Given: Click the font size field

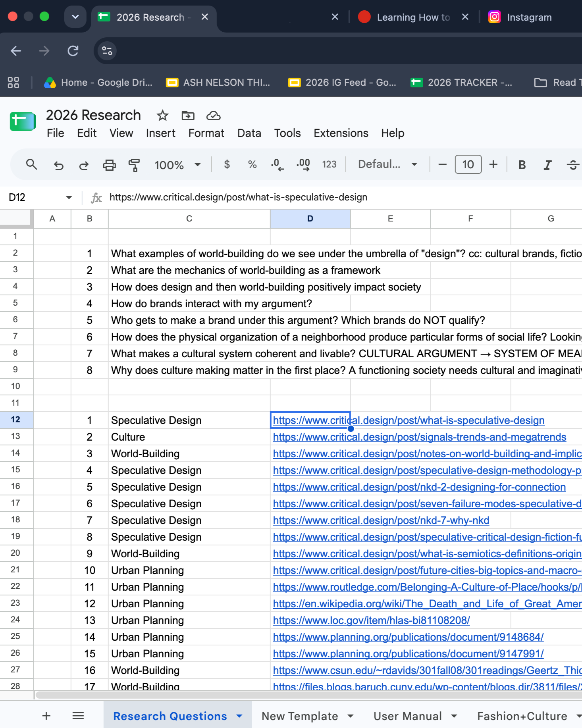Looking at the screenshot, I should click(468, 164).
